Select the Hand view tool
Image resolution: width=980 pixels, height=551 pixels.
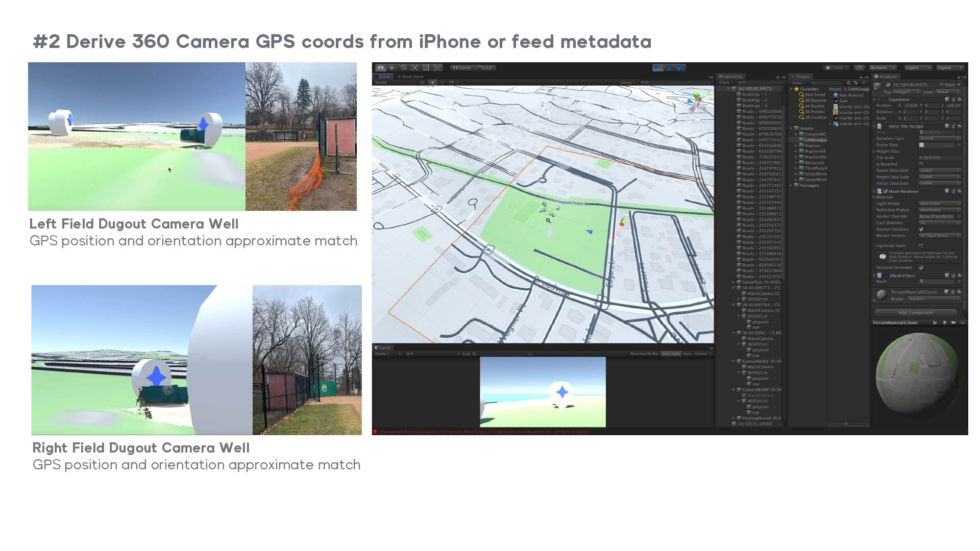381,68
